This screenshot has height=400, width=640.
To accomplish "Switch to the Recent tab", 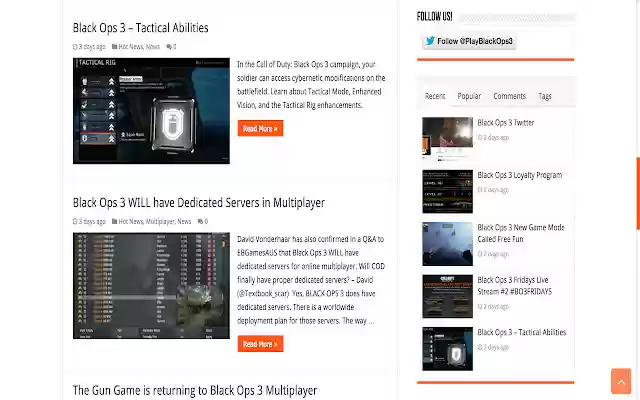I will [x=435, y=96].
